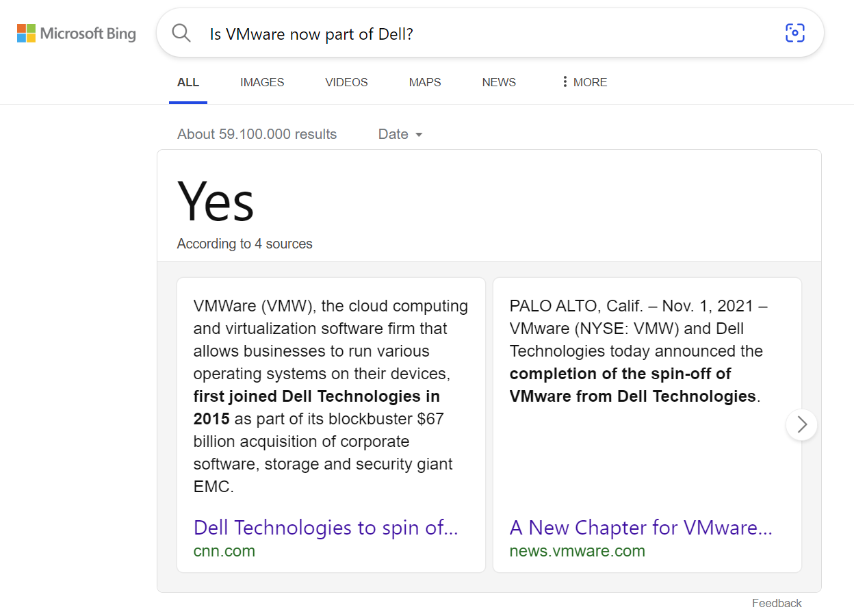
Task: Open the MORE three-dot menu
Action: pos(584,82)
